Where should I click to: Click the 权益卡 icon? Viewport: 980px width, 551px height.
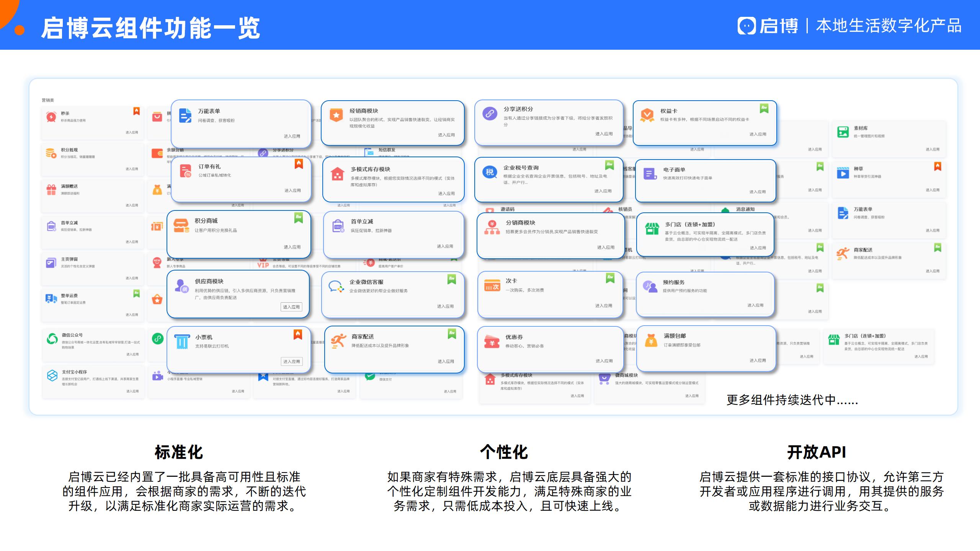click(647, 115)
